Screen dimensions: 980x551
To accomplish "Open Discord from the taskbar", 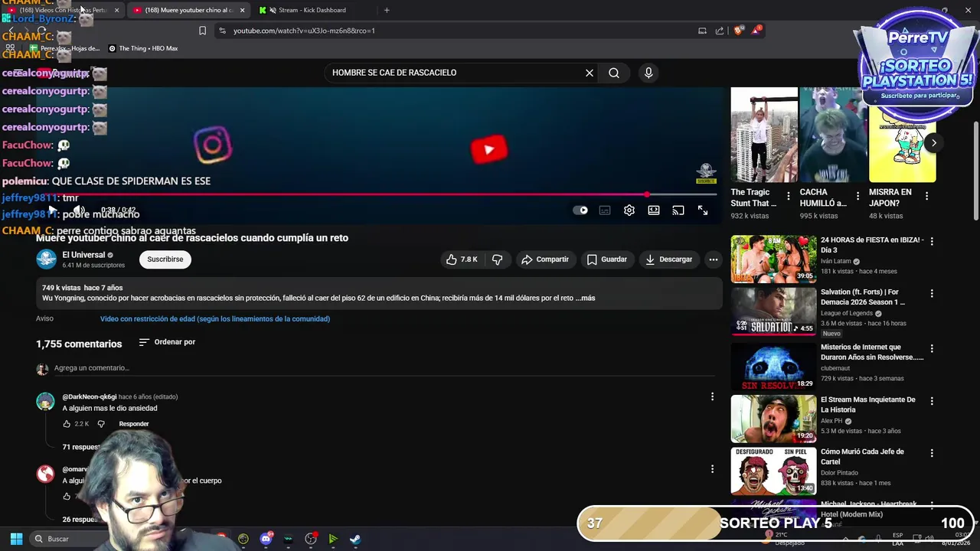I will click(266, 539).
